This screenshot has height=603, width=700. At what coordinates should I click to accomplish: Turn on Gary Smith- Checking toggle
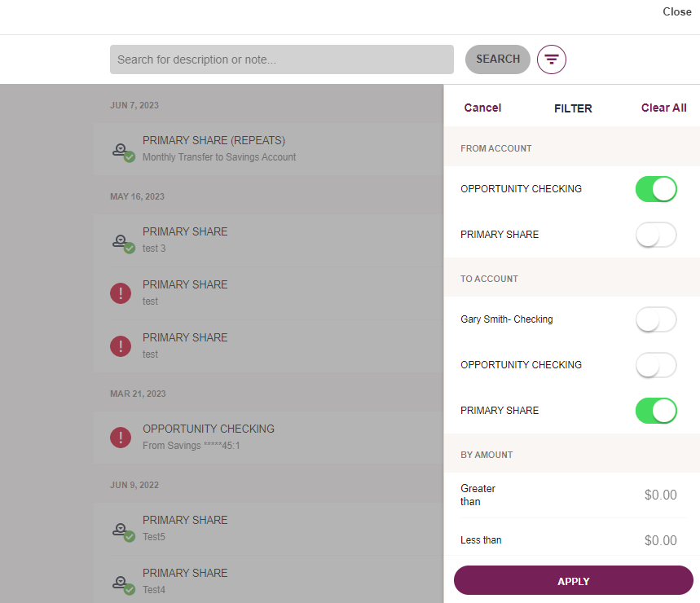pos(656,319)
